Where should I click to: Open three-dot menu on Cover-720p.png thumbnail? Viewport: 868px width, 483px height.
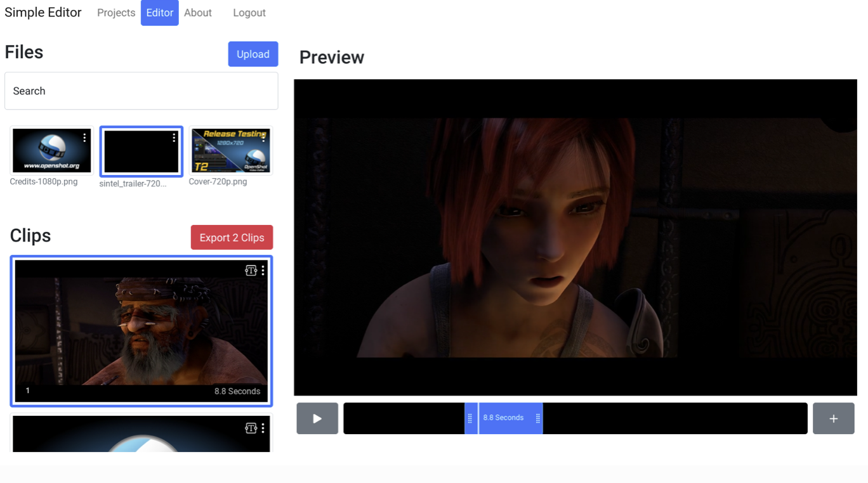pos(263,138)
